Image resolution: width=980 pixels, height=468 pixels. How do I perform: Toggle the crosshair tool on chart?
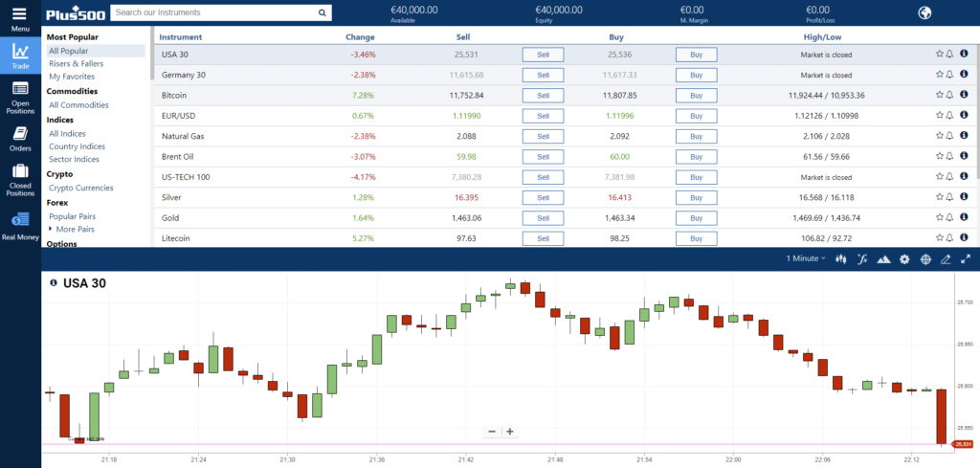(x=925, y=258)
